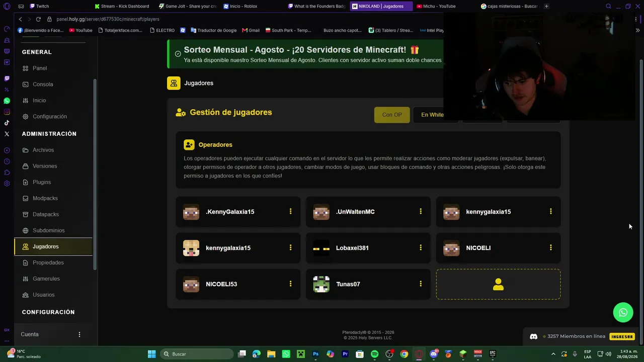
Task: Open Consola in the sidebar
Action: tap(43, 84)
